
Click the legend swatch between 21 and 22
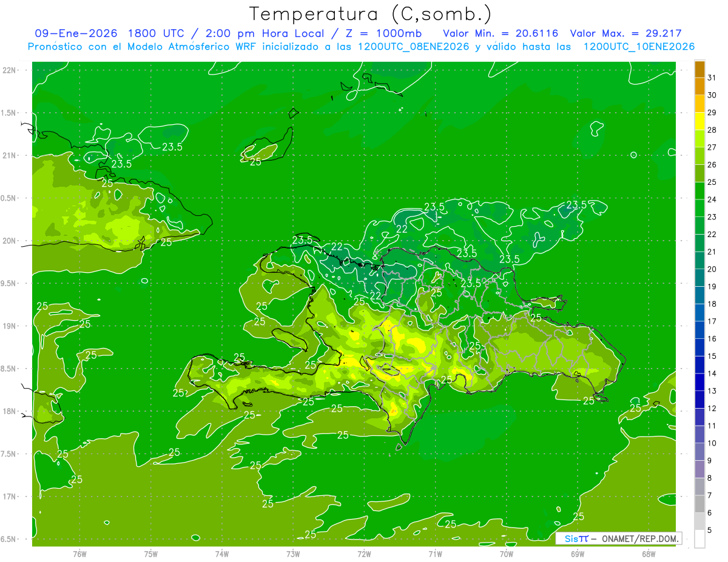(x=699, y=243)
